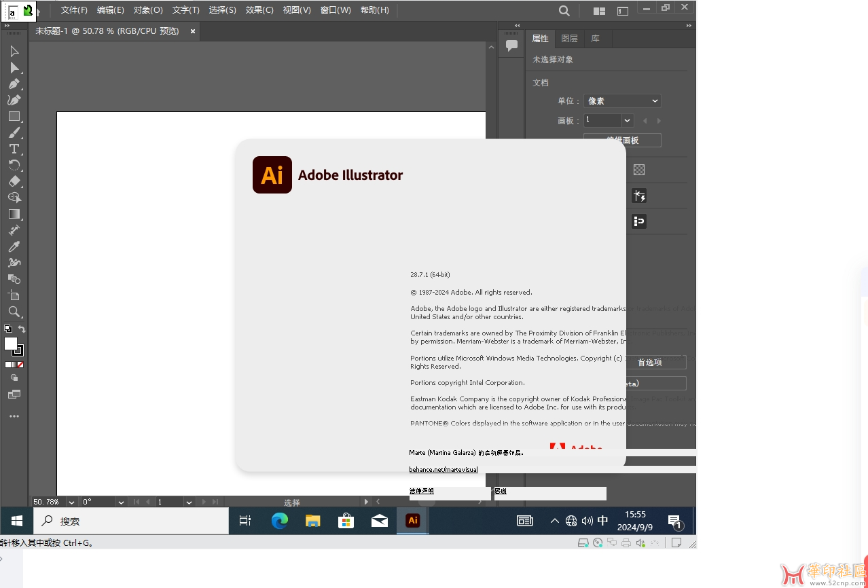Open the 选择(S) menu
This screenshot has height=588, width=868.
(x=223, y=10)
